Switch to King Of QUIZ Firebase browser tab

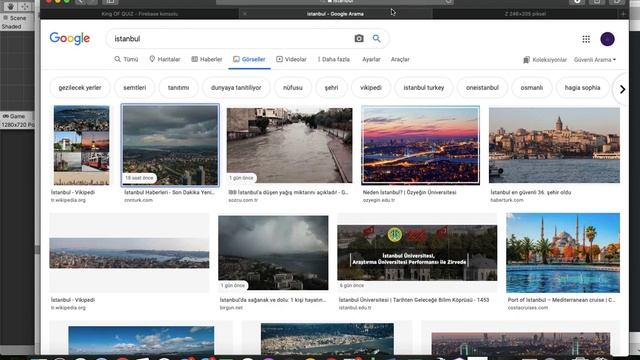pos(140,14)
